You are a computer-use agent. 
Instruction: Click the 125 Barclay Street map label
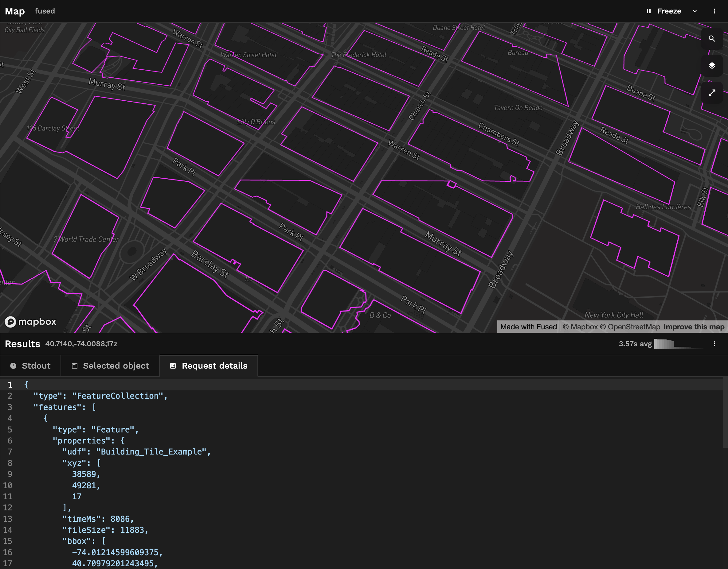point(53,128)
